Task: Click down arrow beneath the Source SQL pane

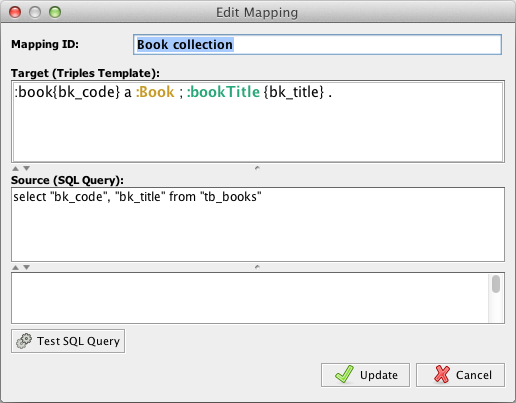Action: (x=27, y=267)
